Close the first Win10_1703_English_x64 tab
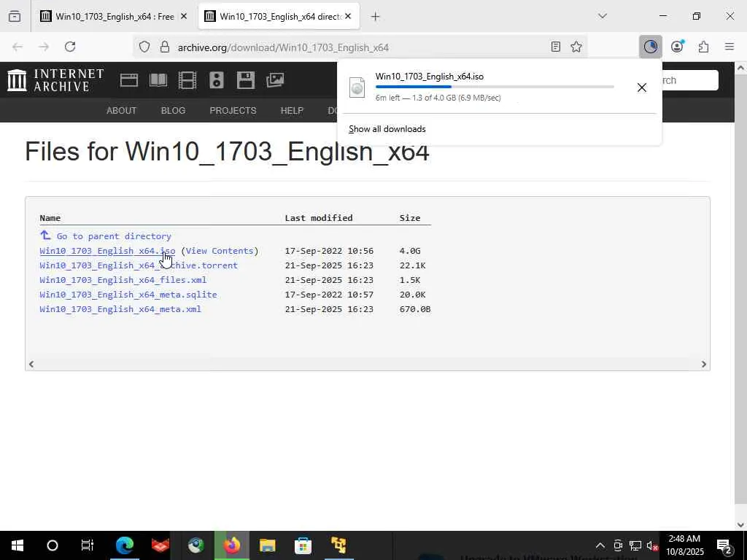 click(184, 17)
